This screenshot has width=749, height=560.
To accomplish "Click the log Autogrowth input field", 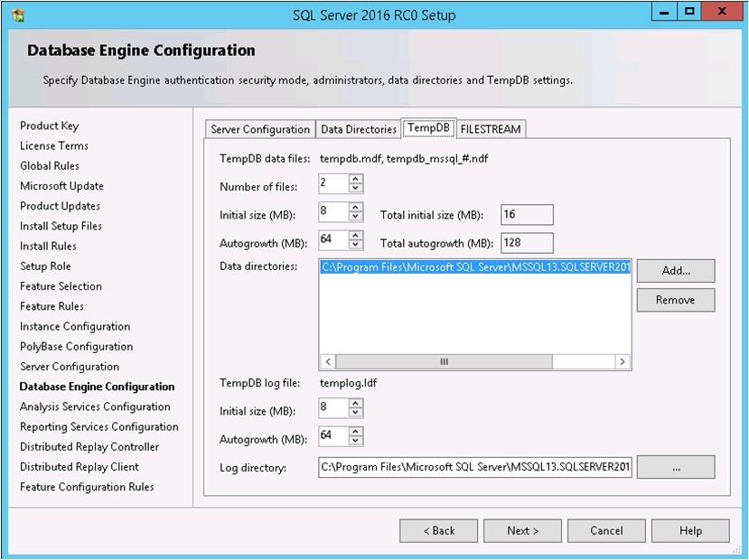I will point(334,436).
